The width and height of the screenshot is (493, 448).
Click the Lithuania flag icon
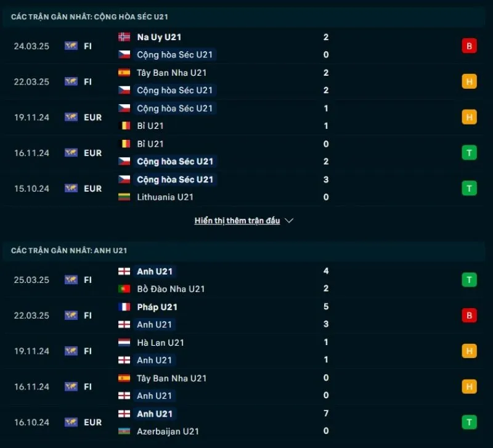(124, 197)
